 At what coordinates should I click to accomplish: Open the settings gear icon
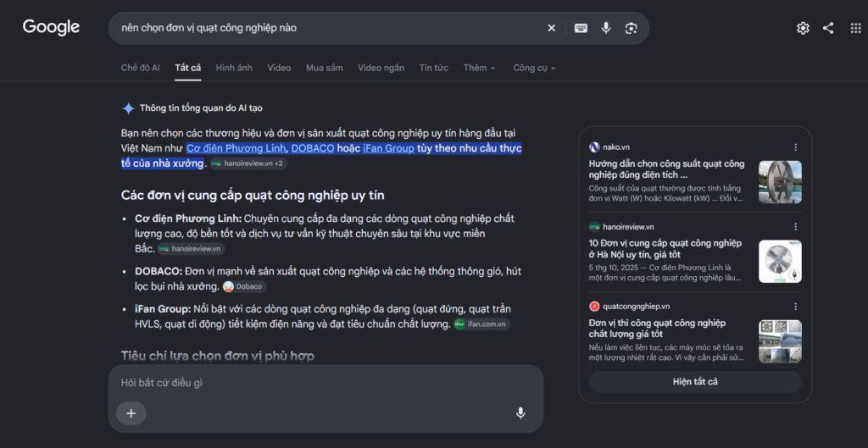pos(803,28)
